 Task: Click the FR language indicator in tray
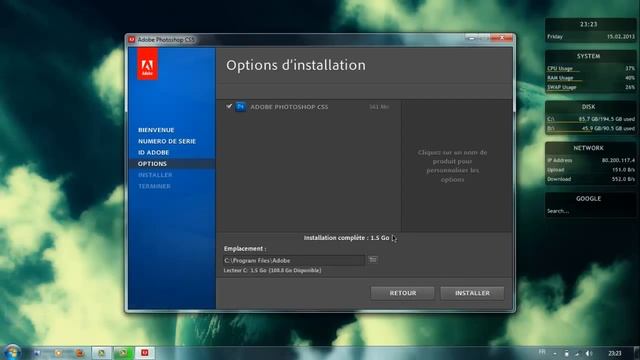(x=542, y=352)
